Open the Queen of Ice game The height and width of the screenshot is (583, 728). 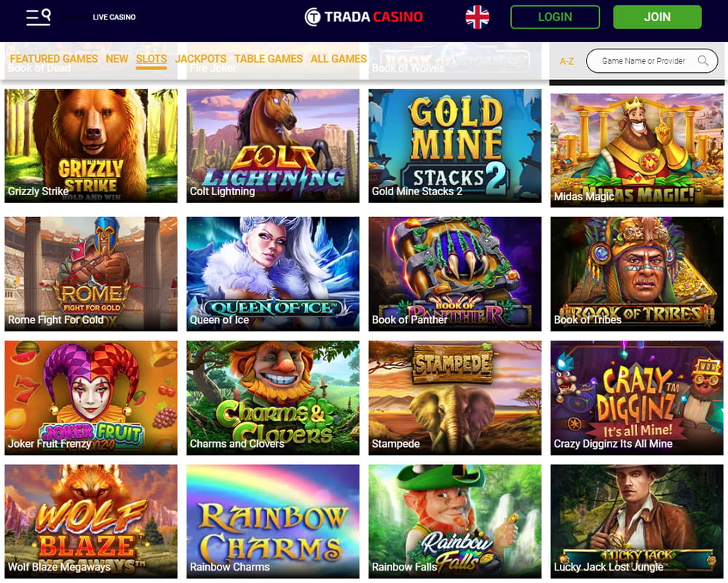pyautogui.click(x=273, y=274)
